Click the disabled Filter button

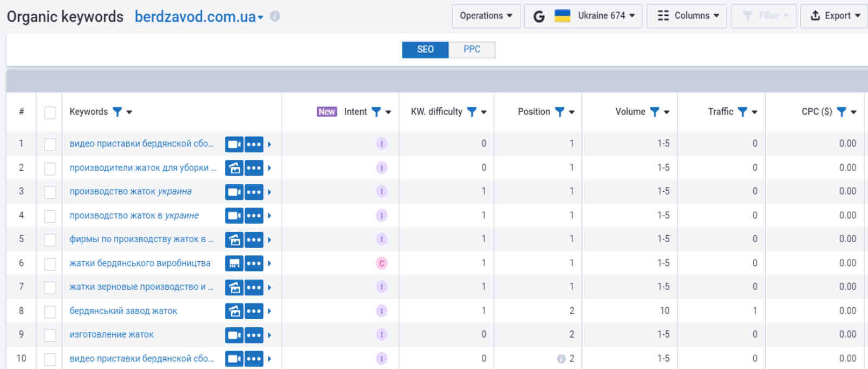(764, 16)
